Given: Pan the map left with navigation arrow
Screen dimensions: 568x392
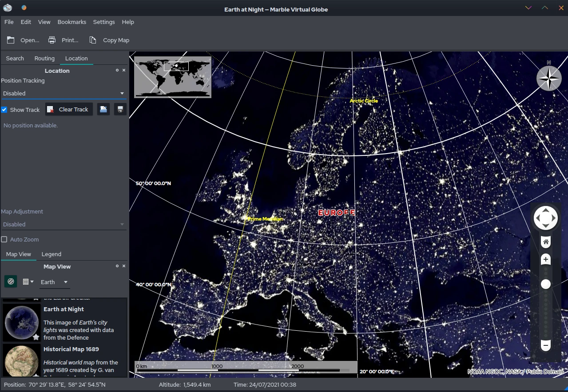Looking at the screenshot, I should [x=537, y=218].
